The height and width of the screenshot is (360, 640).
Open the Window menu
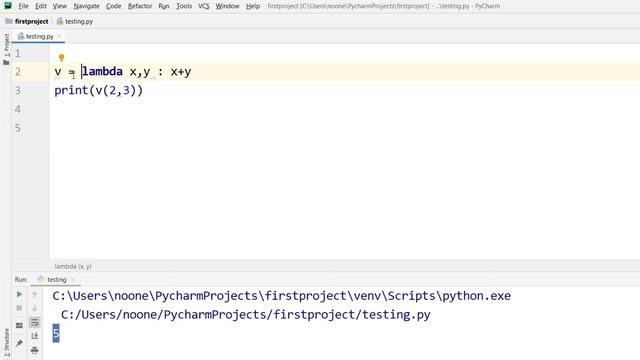tap(227, 6)
